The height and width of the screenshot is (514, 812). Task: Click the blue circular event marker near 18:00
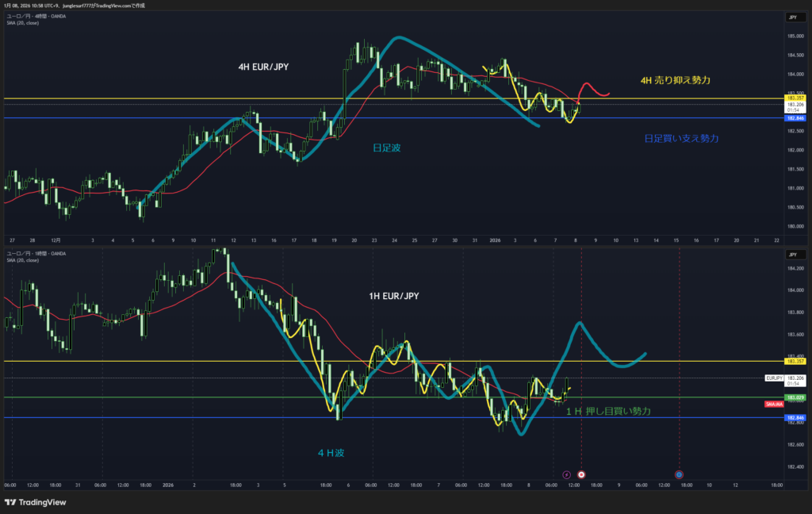[x=680, y=474]
